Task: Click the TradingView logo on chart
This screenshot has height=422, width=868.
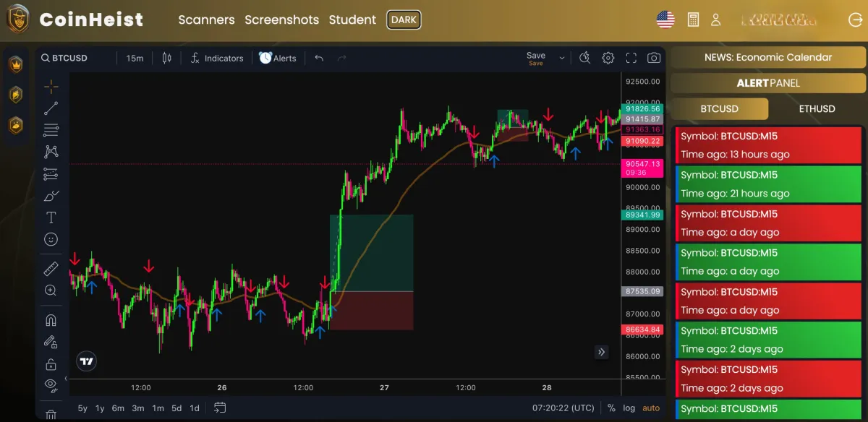Action: tap(87, 361)
